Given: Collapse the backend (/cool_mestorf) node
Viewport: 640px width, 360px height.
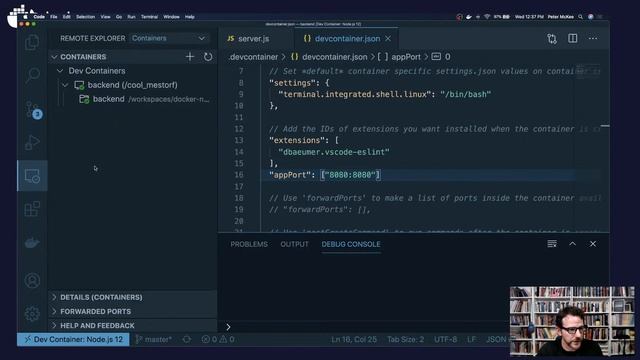Looking at the screenshot, I should tap(65, 85).
